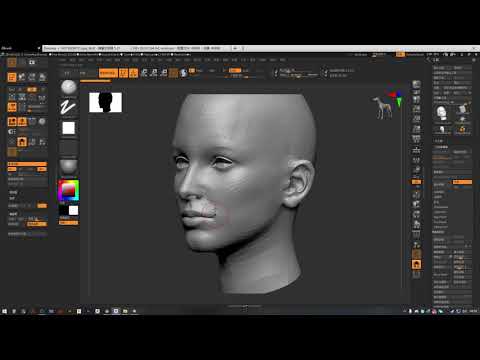Select the head tool thumbnail in Tool panel
The image size is (480, 360).
point(442,113)
